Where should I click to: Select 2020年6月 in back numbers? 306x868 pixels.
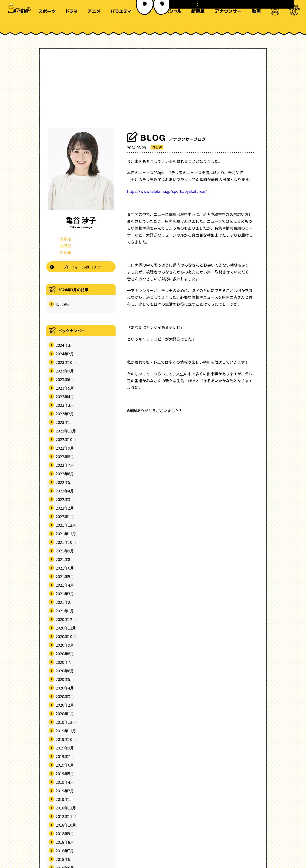[x=64, y=671]
